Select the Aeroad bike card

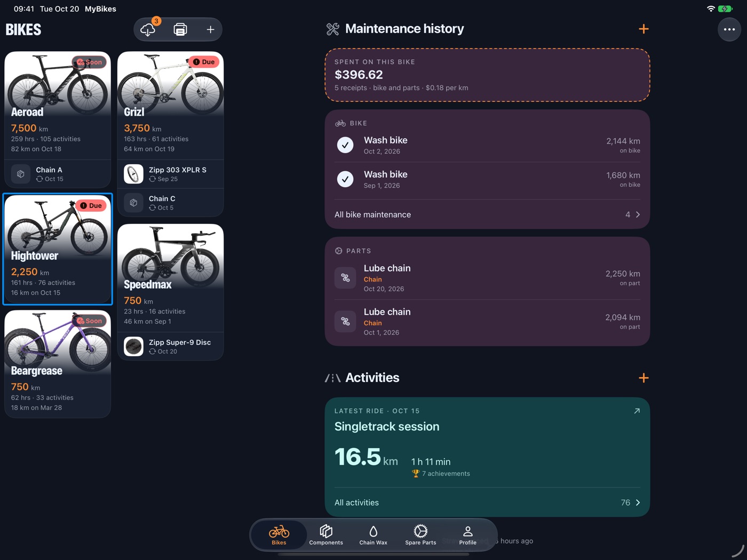pos(58,120)
